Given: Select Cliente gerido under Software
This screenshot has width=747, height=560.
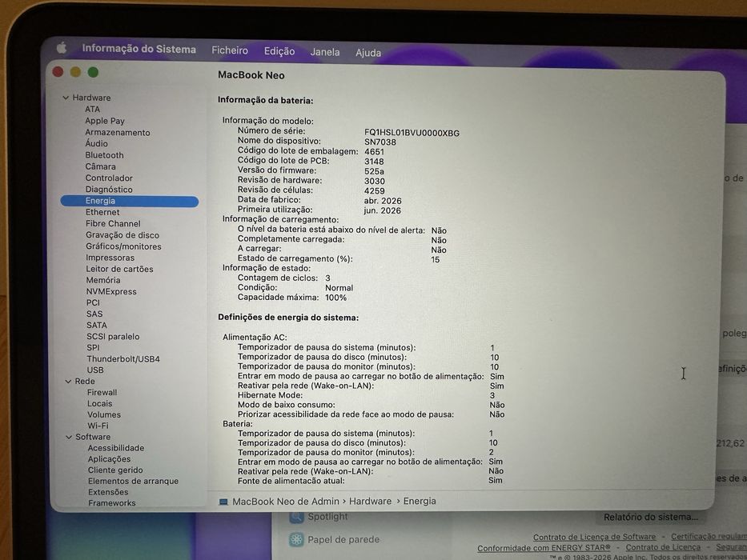Looking at the screenshot, I should click(x=115, y=470).
